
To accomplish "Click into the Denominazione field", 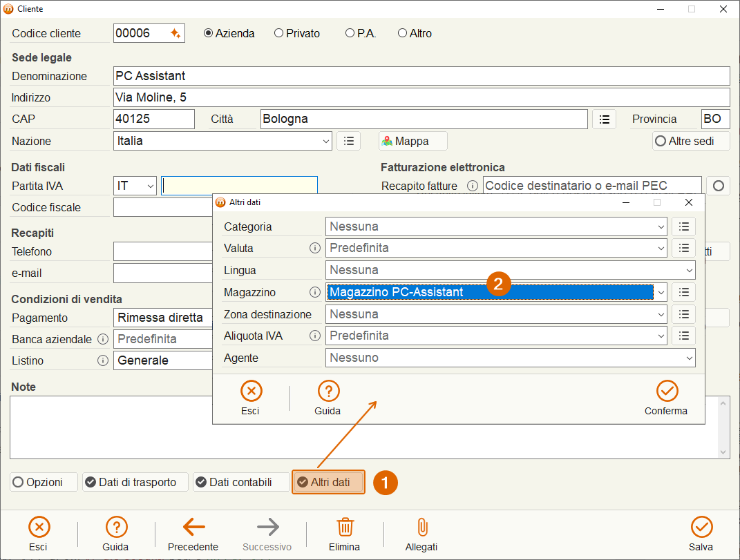I will [421, 76].
